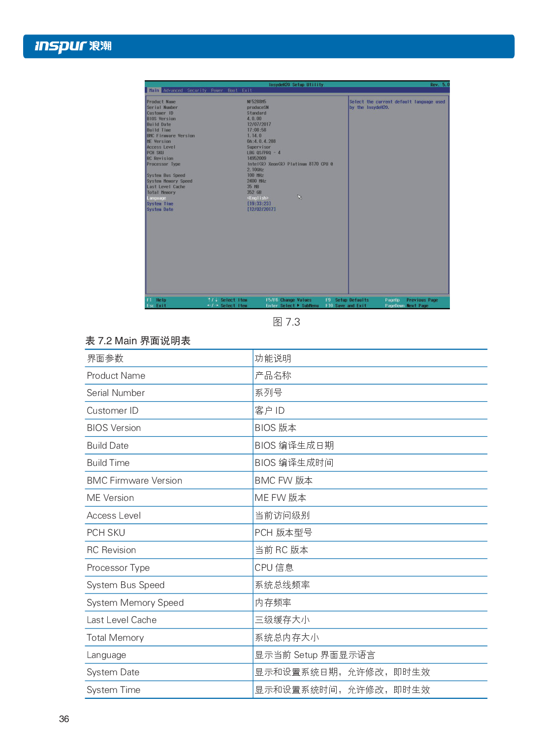Open the Power tab in BIOS

click(x=217, y=91)
